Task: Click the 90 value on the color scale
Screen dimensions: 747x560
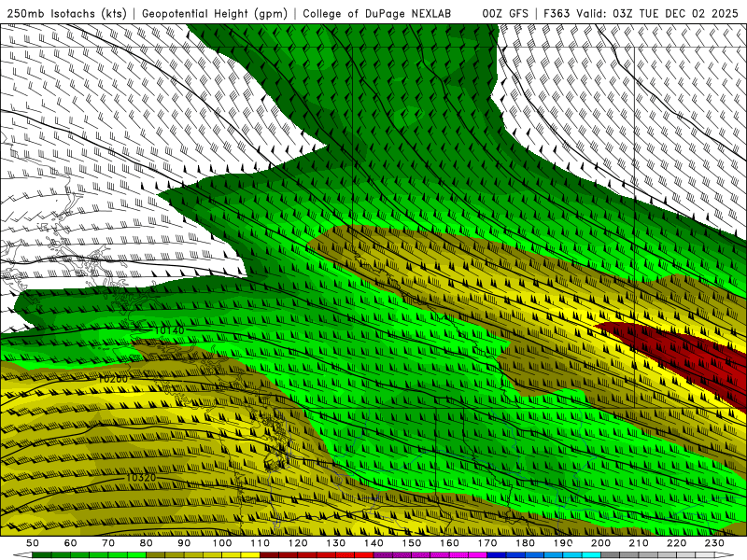Action: coord(184,543)
